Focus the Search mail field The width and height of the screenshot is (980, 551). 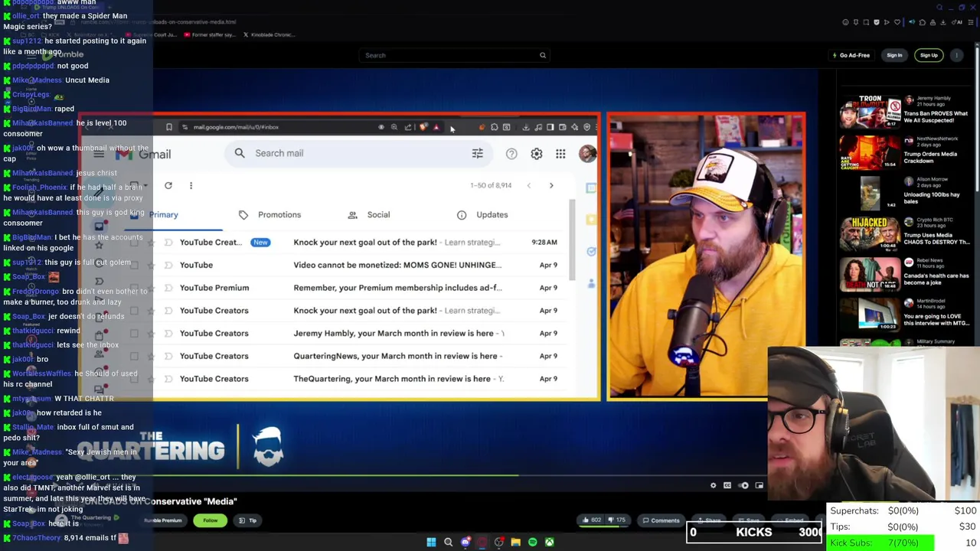coord(358,153)
